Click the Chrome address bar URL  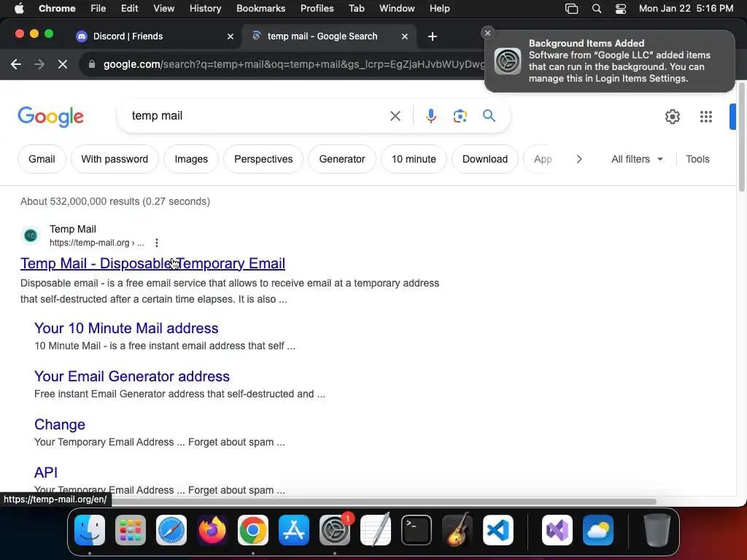pos(293,64)
